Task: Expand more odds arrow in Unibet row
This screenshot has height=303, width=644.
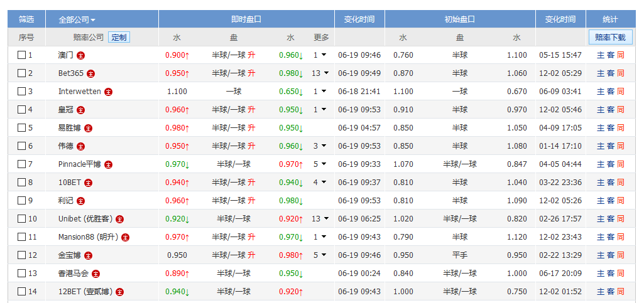Action: [x=327, y=219]
